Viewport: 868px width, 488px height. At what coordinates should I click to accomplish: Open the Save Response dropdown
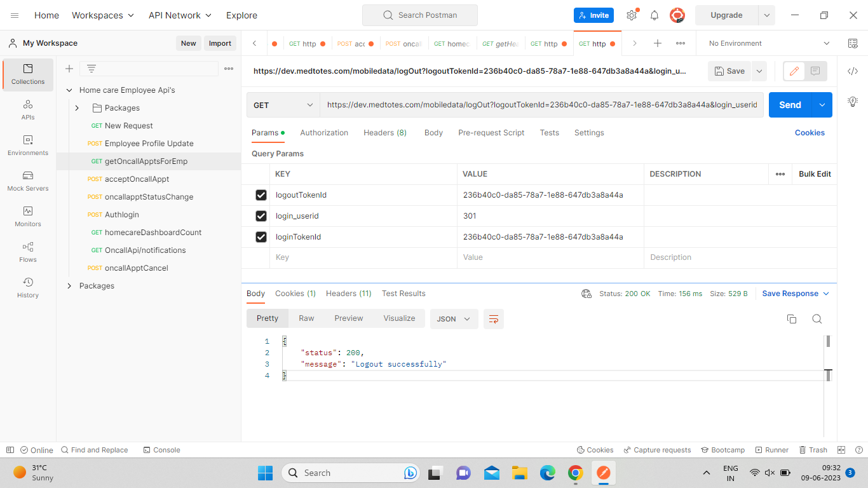click(796, 294)
